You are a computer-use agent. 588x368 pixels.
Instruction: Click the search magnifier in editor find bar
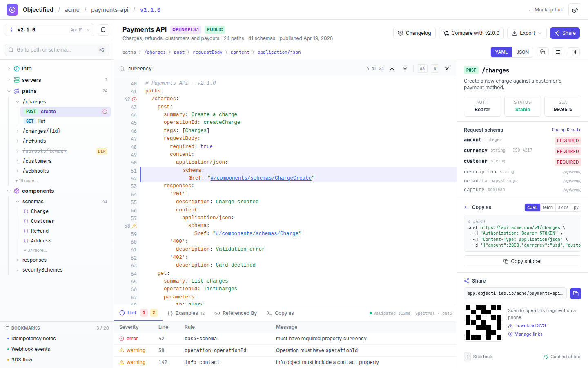point(122,69)
